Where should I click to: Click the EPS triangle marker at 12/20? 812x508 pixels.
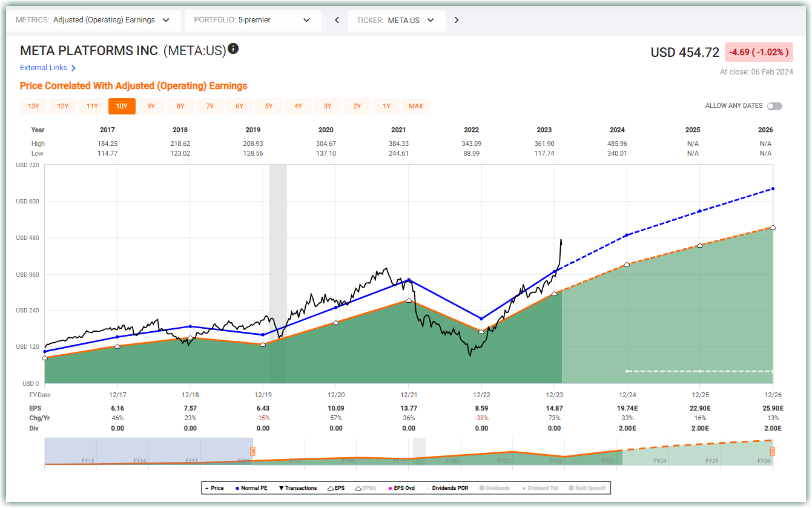click(336, 322)
